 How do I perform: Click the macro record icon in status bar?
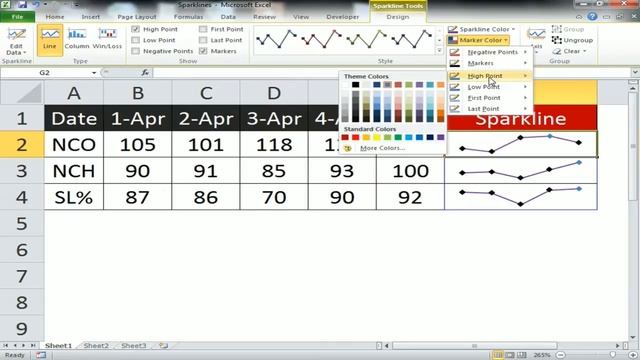(41, 355)
